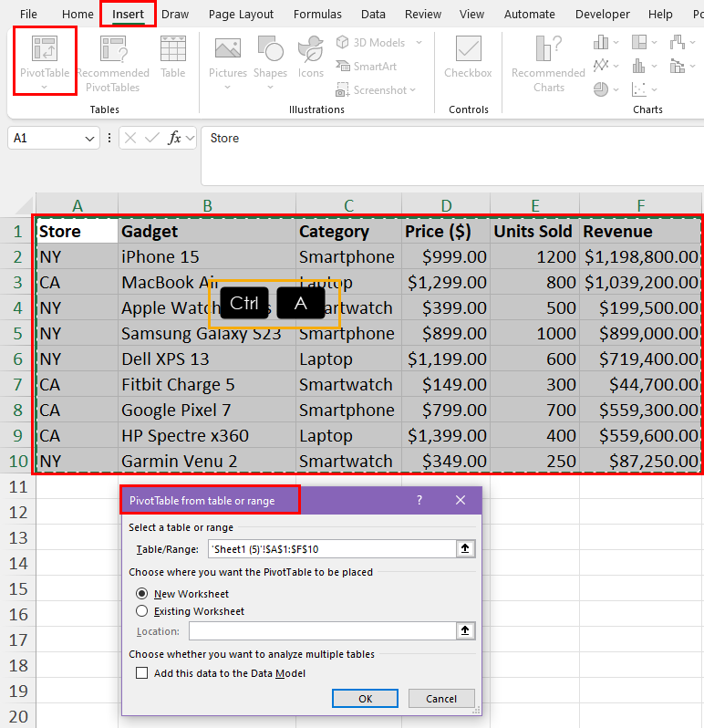Viewport: 704px width, 728px height.
Task: Insert a SmartArt graphic
Action: coord(367,67)
